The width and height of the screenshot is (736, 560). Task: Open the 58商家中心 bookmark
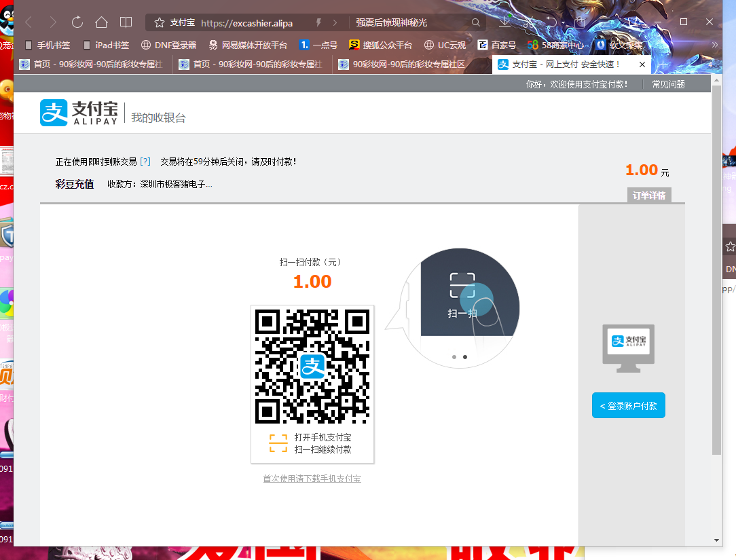pos(556,45)
